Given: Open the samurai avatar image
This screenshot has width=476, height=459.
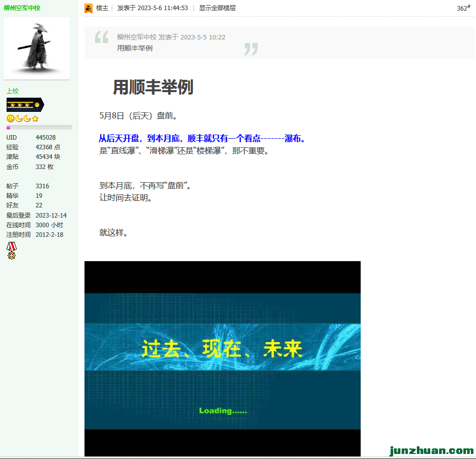Looking at the screenshot, I should pyautogui.click(x=37, y=49).
